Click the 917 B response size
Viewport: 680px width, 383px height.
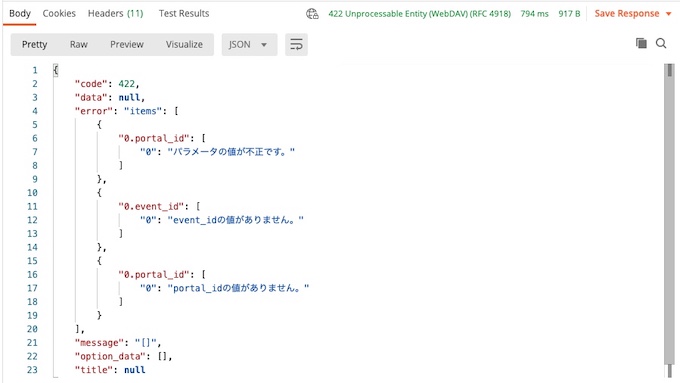(x=569, y=14)
